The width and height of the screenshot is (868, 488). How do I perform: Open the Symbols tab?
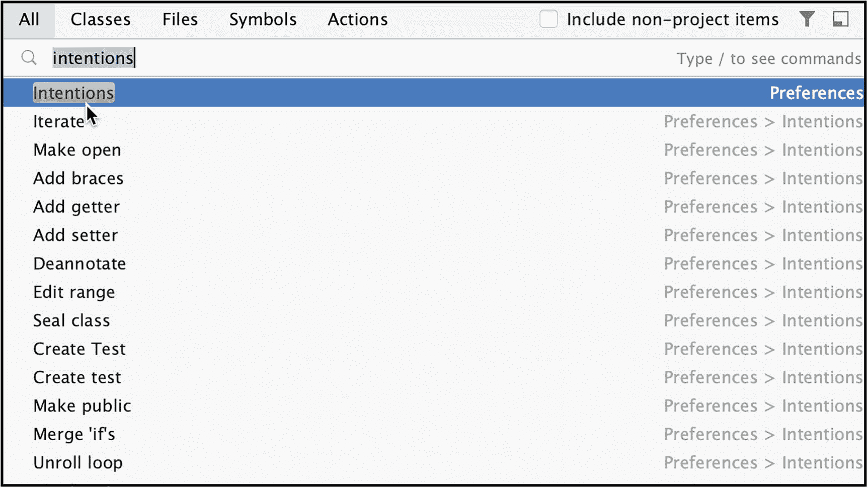point(263,20)
